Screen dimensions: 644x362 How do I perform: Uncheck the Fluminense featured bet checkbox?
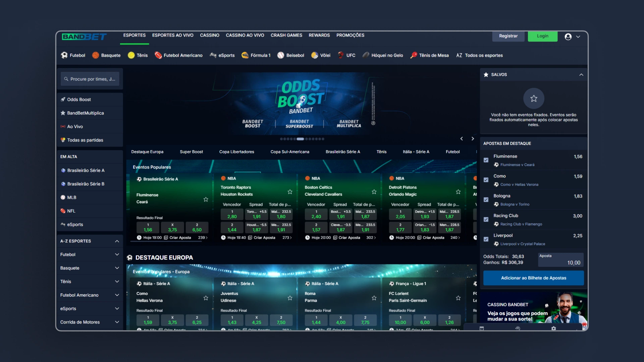coord(486,160)
